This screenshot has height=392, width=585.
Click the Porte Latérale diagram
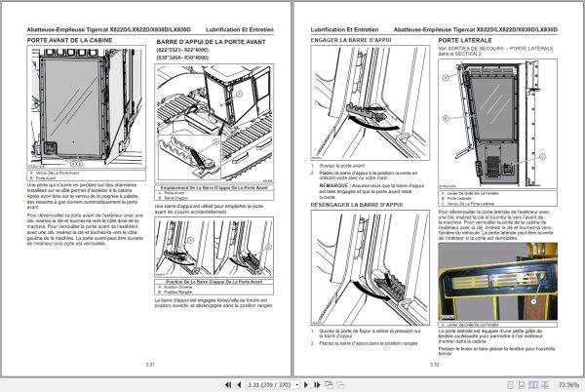click(497, 124)
